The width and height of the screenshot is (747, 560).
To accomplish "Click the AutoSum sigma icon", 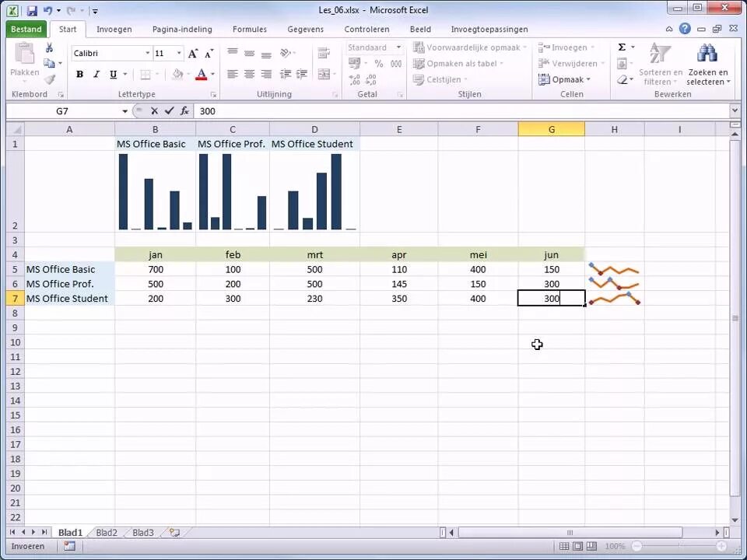I will tap(622, 47).
